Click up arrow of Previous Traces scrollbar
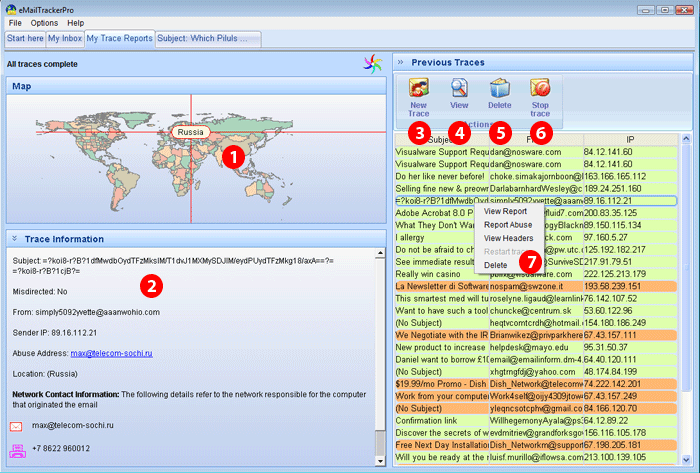The image size is (700, 473). (x=686, y=139)
